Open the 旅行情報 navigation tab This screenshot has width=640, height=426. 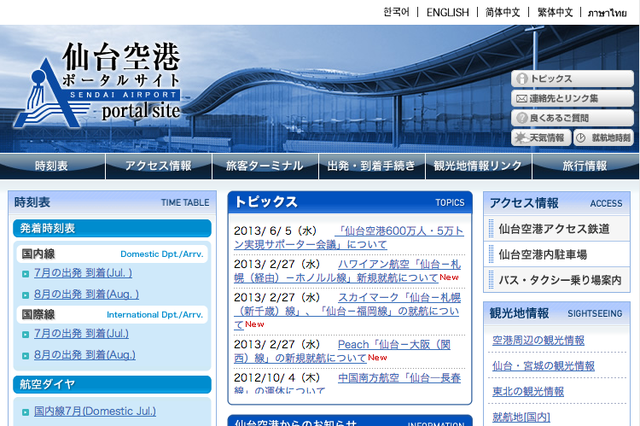[x=586, y=166]
